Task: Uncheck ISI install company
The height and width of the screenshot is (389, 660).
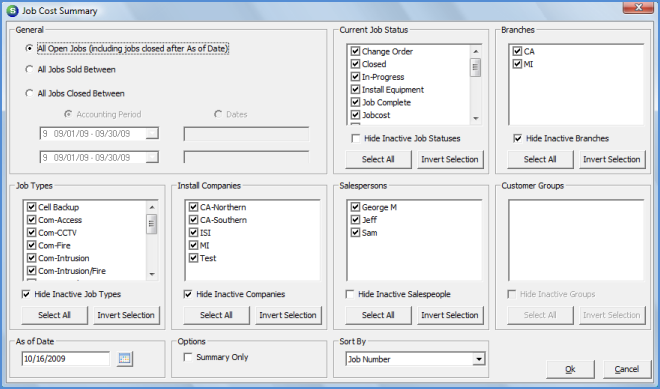Action: [194, 233]
